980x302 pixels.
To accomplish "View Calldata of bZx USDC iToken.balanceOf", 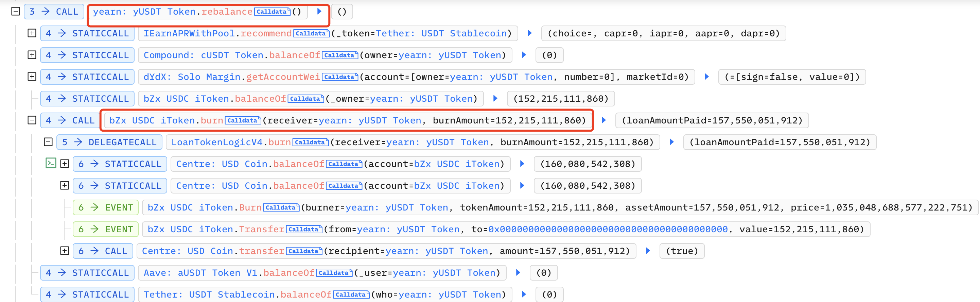I will pos(306,99).
